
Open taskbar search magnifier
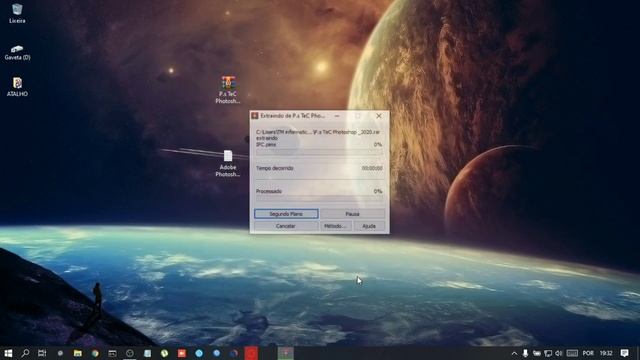point(25,353)
